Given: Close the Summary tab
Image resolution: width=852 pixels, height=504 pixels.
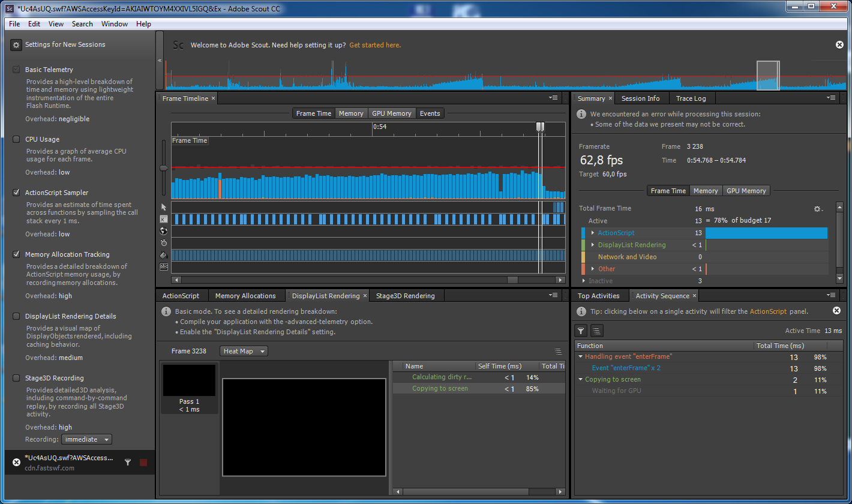Looking at the screenshot, I should click(611, 98).
